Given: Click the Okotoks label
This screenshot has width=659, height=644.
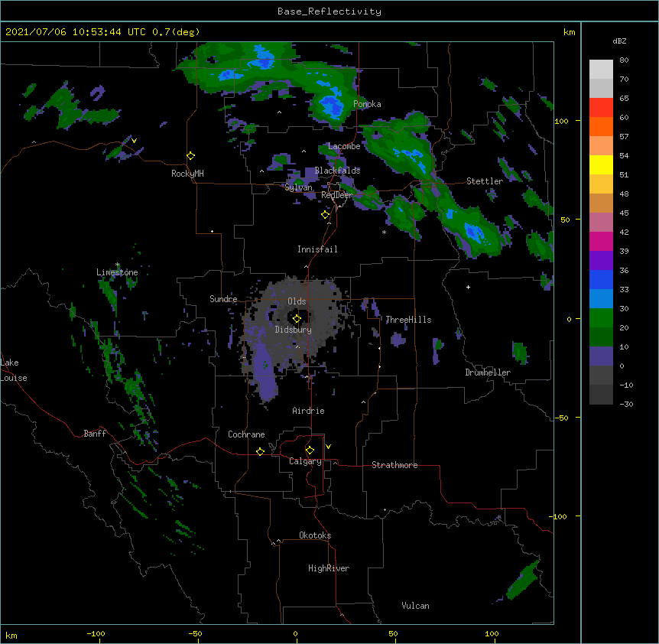Looking at the screenshot, I should pyautogui.click(x=315, y=535).
